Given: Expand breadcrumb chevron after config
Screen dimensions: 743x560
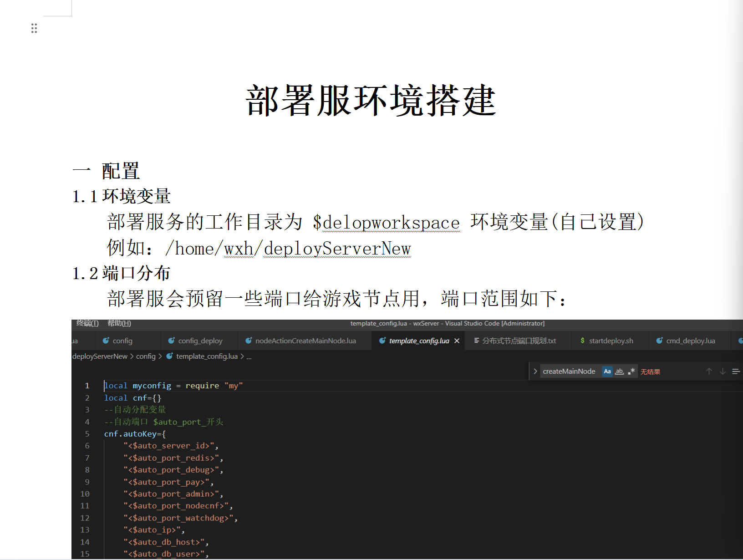Looking at the screenshot, I should click(160, 356).
